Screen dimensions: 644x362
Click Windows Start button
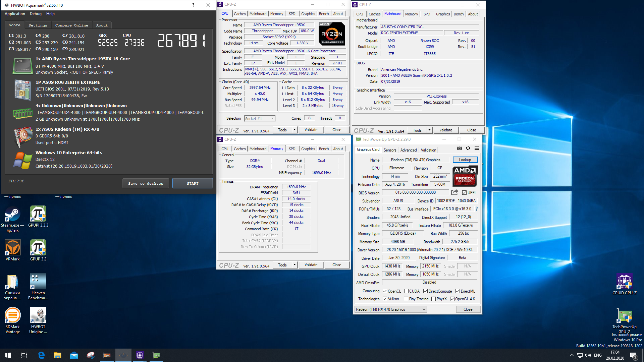point(8,355)
